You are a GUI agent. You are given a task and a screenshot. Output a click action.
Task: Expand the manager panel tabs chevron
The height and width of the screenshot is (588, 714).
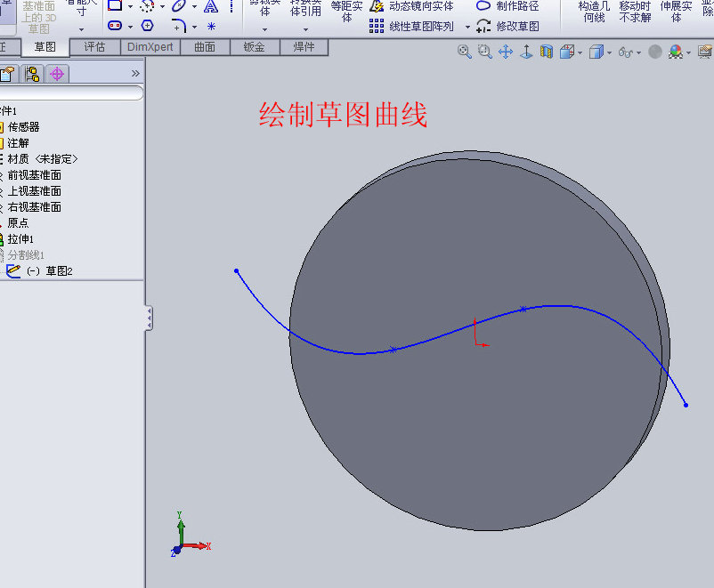[x=135, y=73]
